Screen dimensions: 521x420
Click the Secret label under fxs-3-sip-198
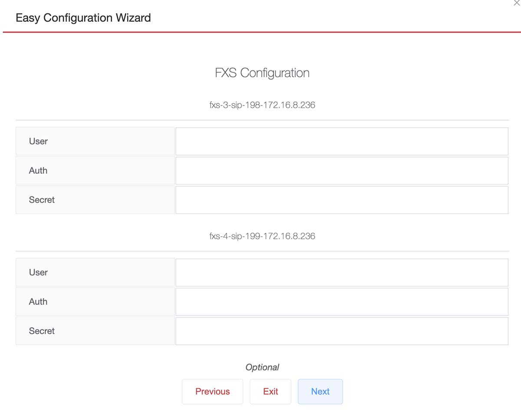tap(42, 200)
